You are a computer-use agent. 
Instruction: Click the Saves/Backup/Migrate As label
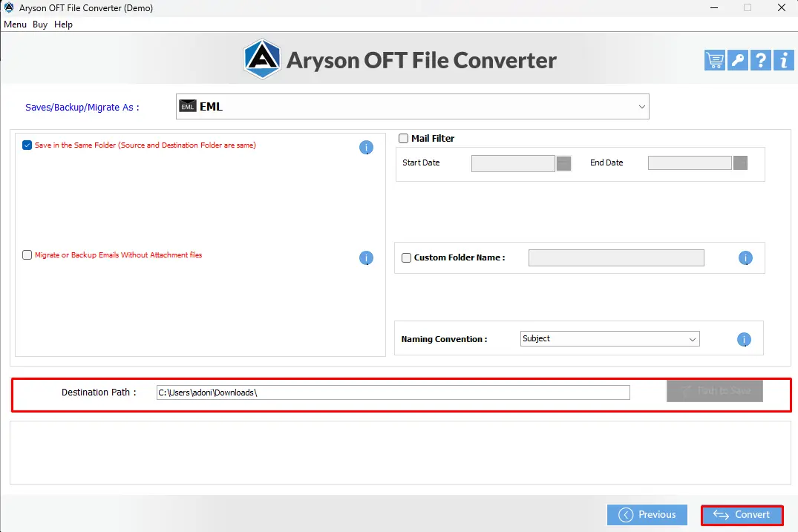[82, 108]
